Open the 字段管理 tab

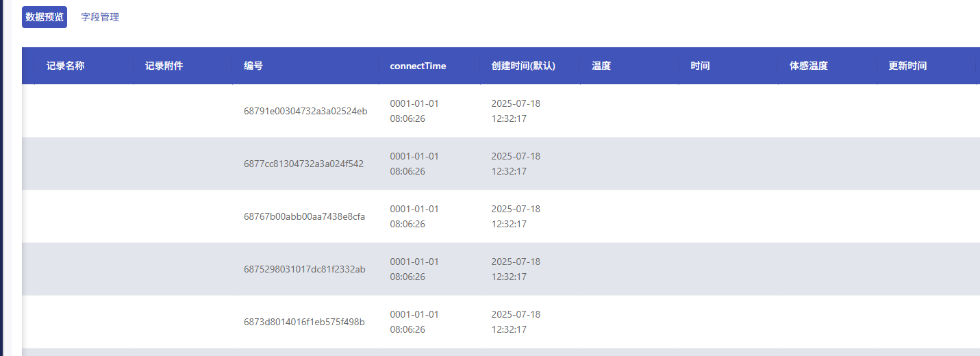(100, 17)
